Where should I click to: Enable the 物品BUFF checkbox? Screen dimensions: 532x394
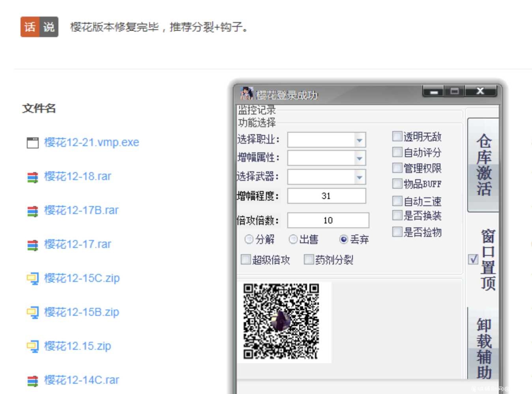point(397,184)
